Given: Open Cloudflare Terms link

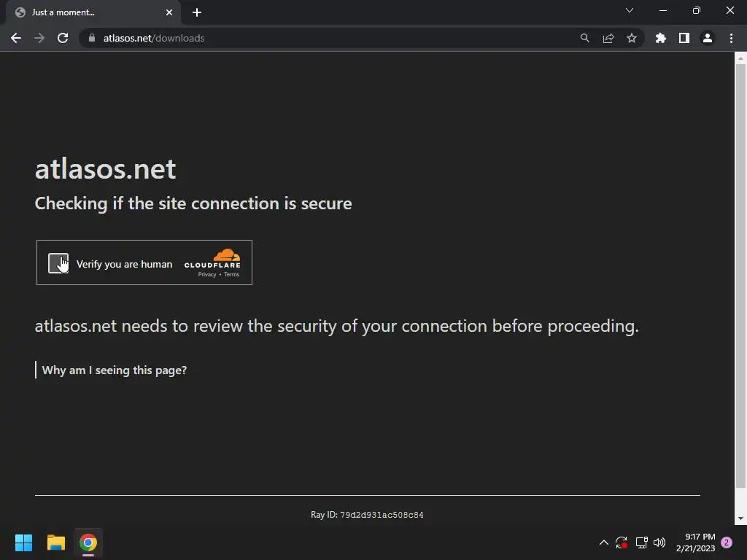Looking at the screenshot, I should [232, 274].
